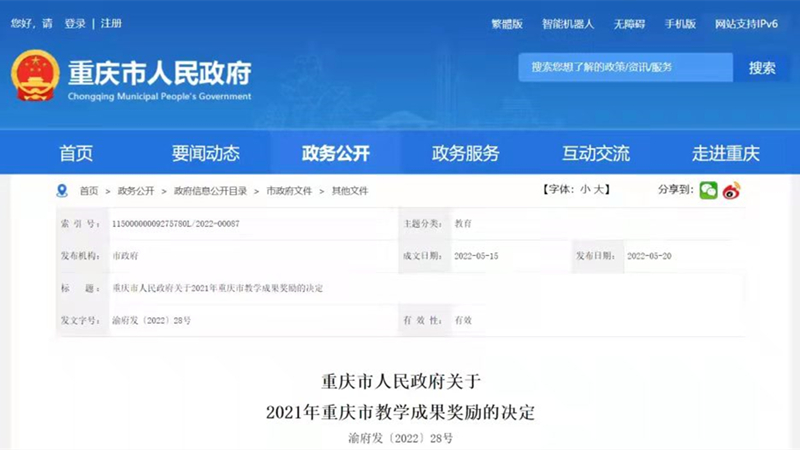
Task: Open the 政务服务 nav tab
Action: click(x=465, y=153)
